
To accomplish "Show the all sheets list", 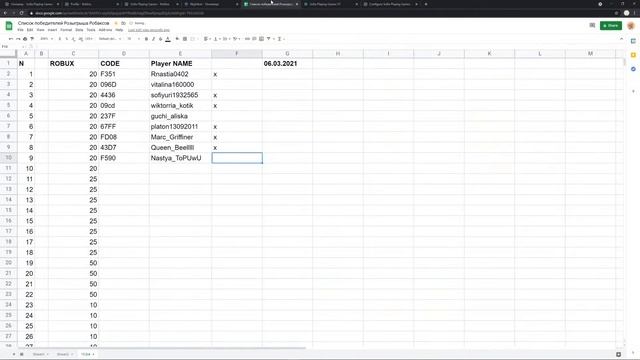I will click(22, 354).
